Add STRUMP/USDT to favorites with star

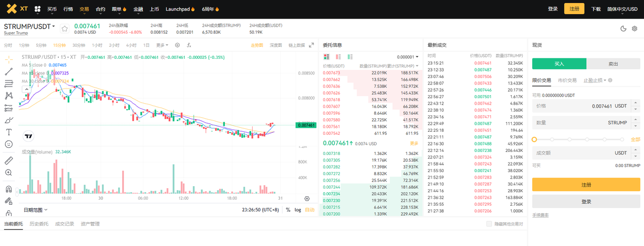(64, 29)
